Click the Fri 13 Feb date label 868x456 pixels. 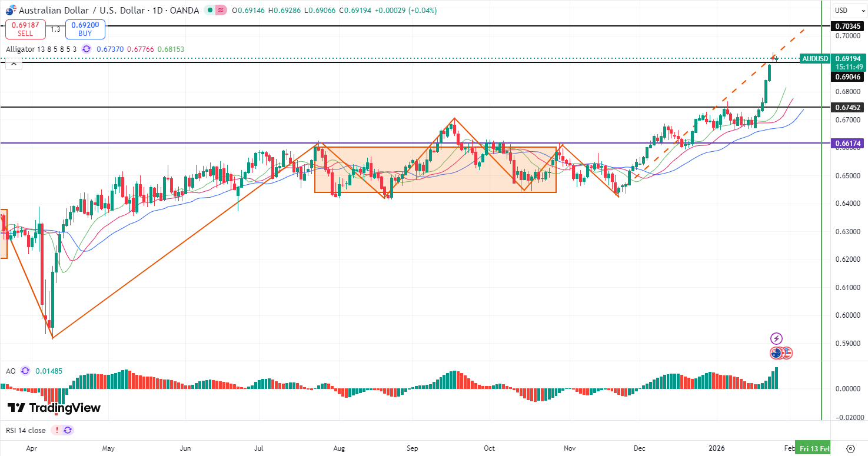[x=814, y=448]
